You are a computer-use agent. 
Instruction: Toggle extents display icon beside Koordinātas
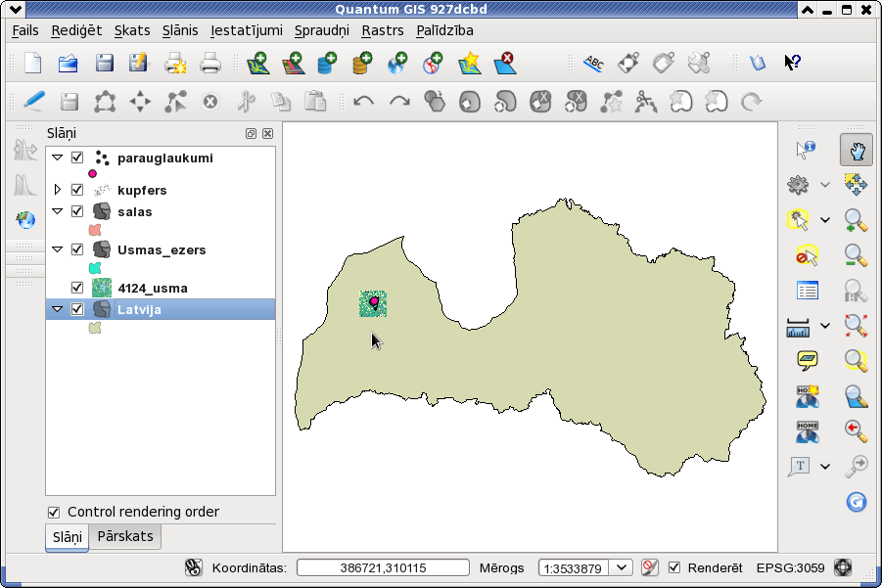pyautogui.click(x=194, y=567)
